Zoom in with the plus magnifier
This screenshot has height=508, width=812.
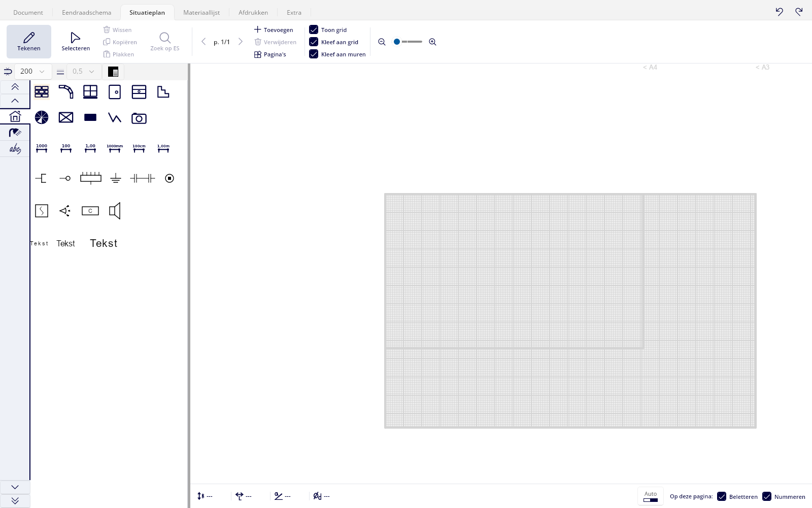click(432, 42)
